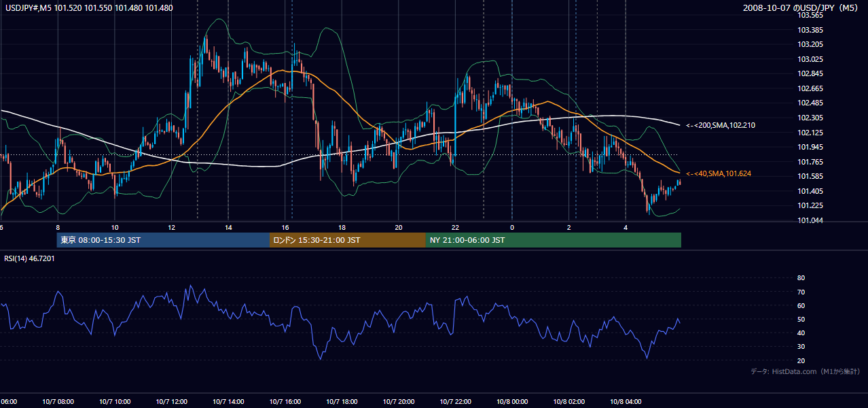Screen dimensions: 868x408
Task: Click the Tokyo 08:00-15:30 JST session bar
Action: pyautogui.click(x=164, y=240)
